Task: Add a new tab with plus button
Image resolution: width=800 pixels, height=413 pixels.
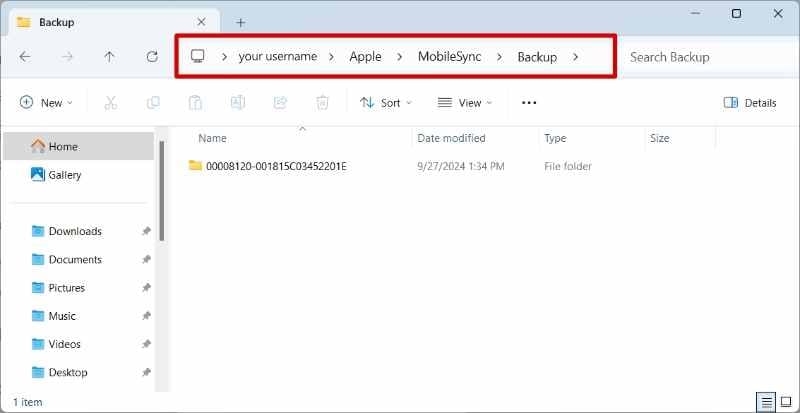Action: (x=241, y=22)
